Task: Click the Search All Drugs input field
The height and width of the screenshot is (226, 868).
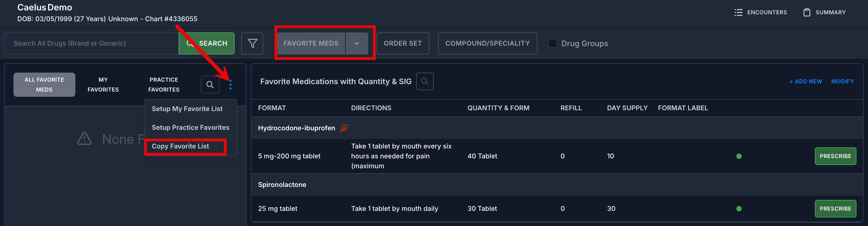Action: 91,43
